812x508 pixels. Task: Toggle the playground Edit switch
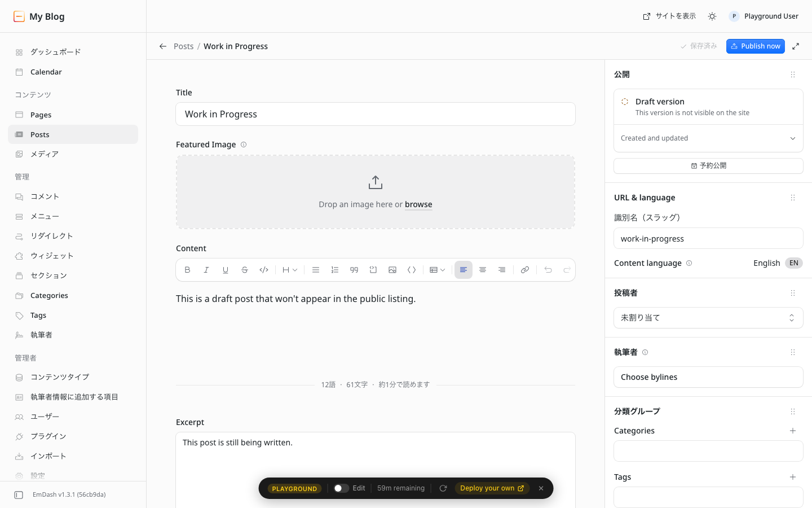(x=341, y=488)
